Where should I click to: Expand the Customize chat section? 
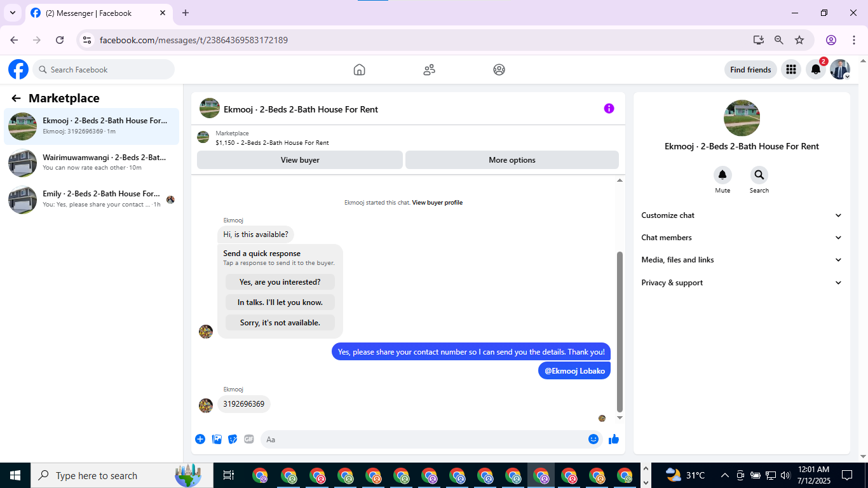[742, 215]
